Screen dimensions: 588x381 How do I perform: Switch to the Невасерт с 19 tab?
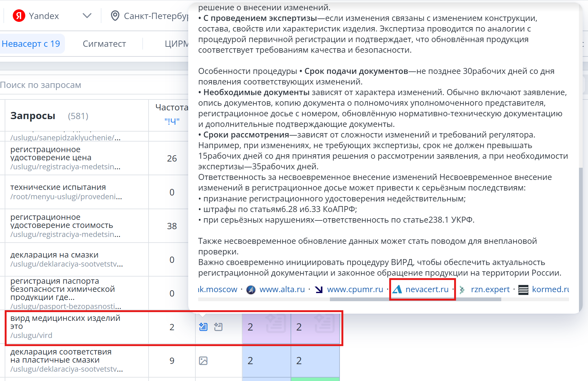[x=31, y=44]
